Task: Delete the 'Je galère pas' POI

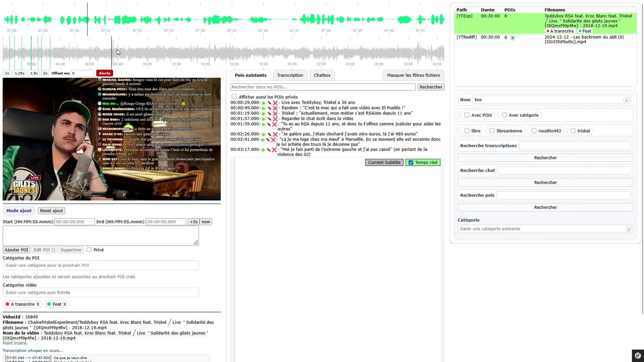Action: click(x=275, y=134)
